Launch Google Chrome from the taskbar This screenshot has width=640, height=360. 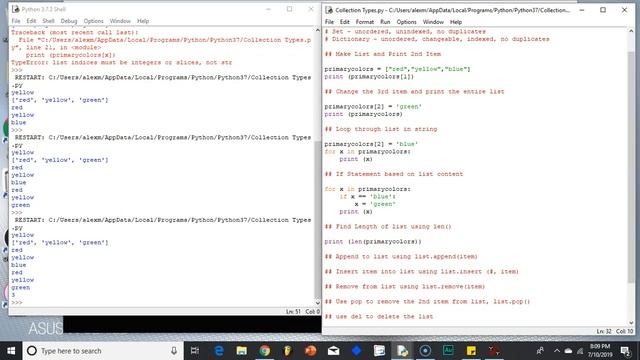click(x=264, y=351)
